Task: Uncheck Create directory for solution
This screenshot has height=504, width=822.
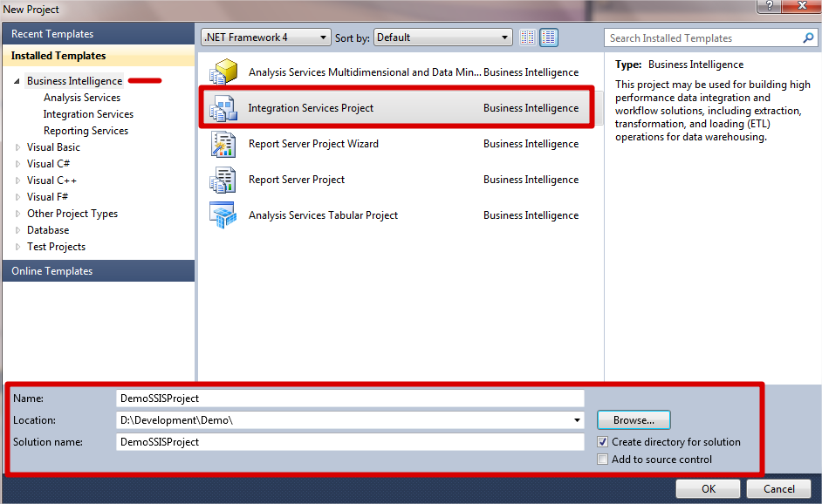Action: click(603, 442)
